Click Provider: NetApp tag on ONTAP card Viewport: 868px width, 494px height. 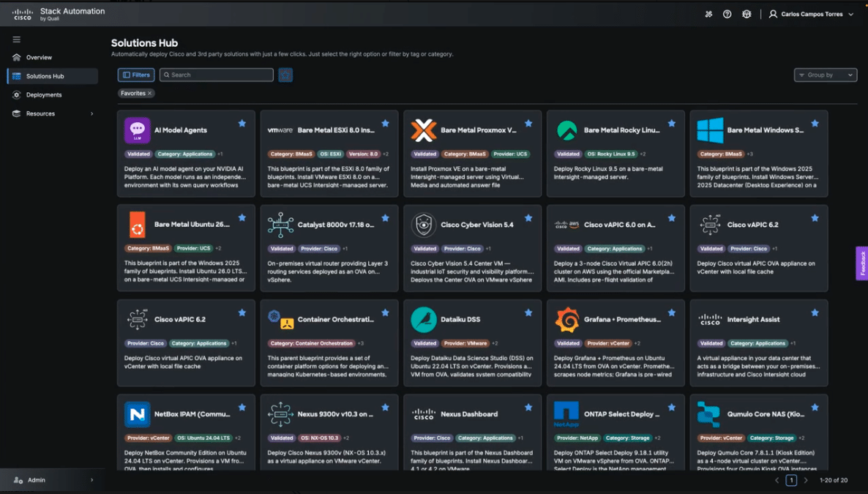(x=577, y=438)
